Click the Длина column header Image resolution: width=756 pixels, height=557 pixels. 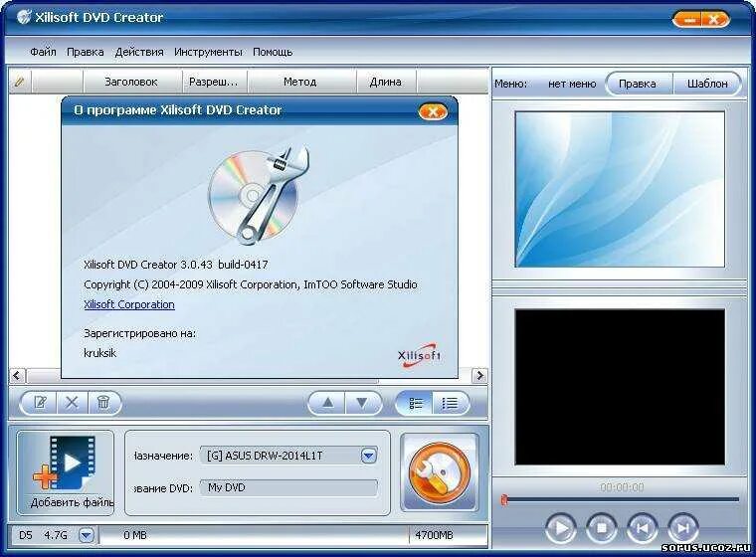click(386, 82)
